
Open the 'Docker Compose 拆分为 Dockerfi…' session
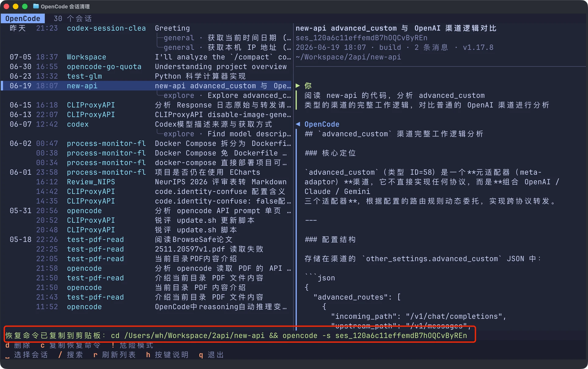(146, 143)
